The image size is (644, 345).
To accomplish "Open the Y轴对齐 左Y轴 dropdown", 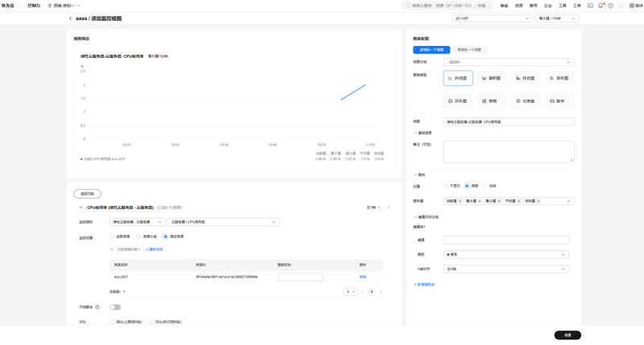I will click(x=506, y=269).
